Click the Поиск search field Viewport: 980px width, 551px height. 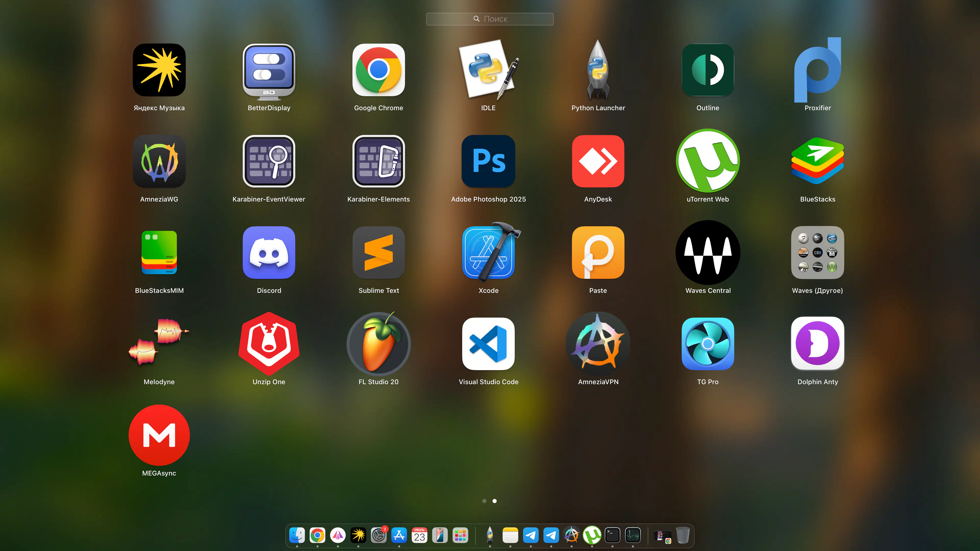[490, 19]
